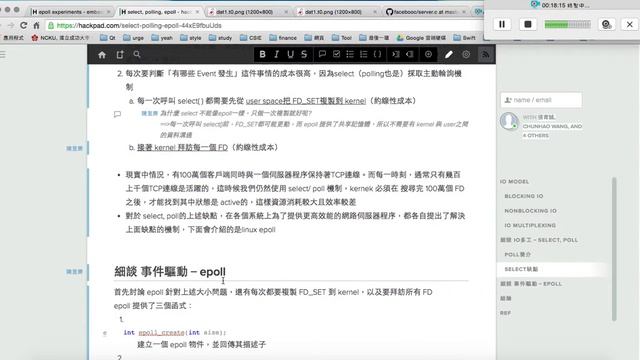Open the study bookmarks folder
Screen dimensions: 640x360
pos(220,38)
